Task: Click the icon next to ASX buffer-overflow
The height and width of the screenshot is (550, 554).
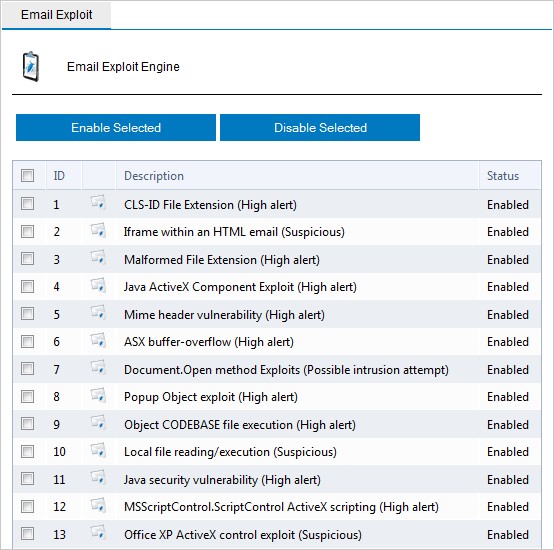Action: (98, 340)
